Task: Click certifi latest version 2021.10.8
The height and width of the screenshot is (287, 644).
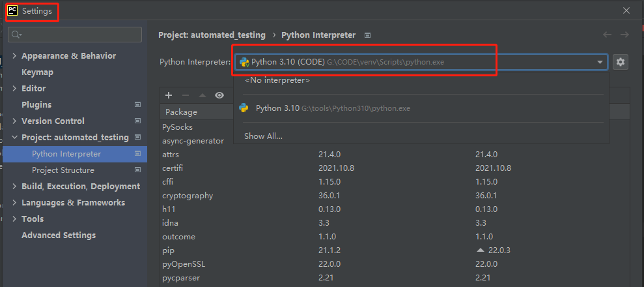Action: [x=494, y=168]
